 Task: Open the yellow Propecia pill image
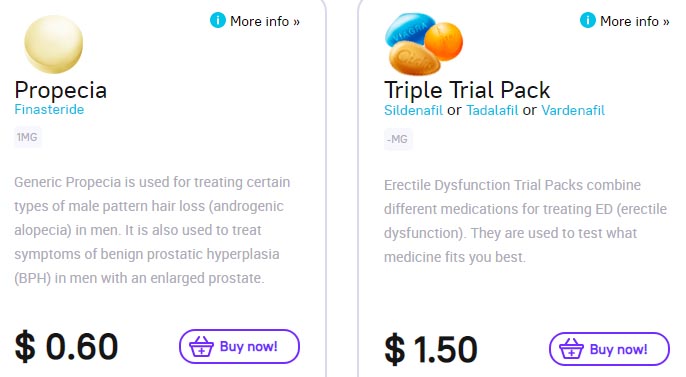point(53,44)
